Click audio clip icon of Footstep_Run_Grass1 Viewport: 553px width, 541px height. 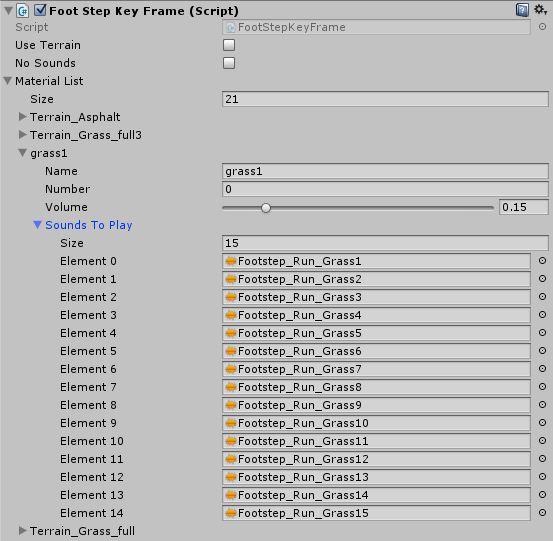coord(231,261)
